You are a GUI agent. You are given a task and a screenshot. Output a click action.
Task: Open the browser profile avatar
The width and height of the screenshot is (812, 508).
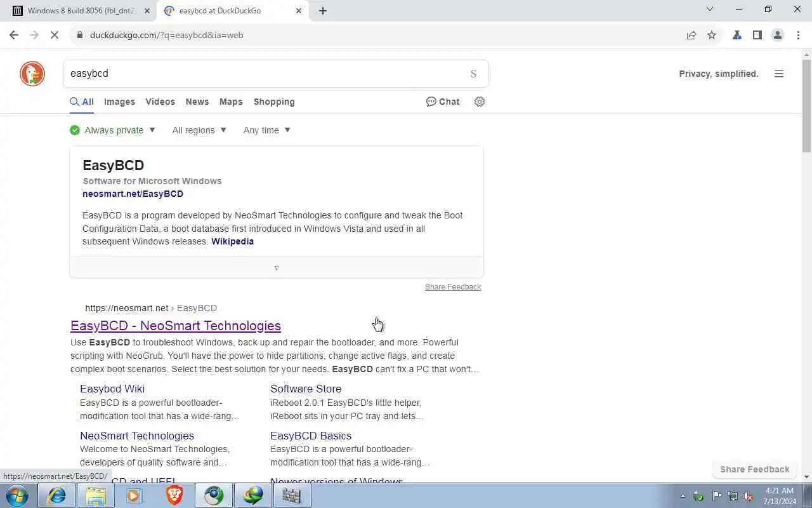tap(778, 35)
